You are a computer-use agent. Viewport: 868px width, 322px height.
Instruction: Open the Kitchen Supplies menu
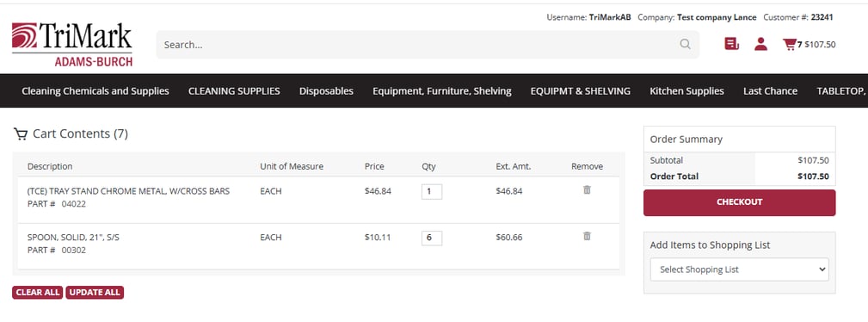pos(686,91)
